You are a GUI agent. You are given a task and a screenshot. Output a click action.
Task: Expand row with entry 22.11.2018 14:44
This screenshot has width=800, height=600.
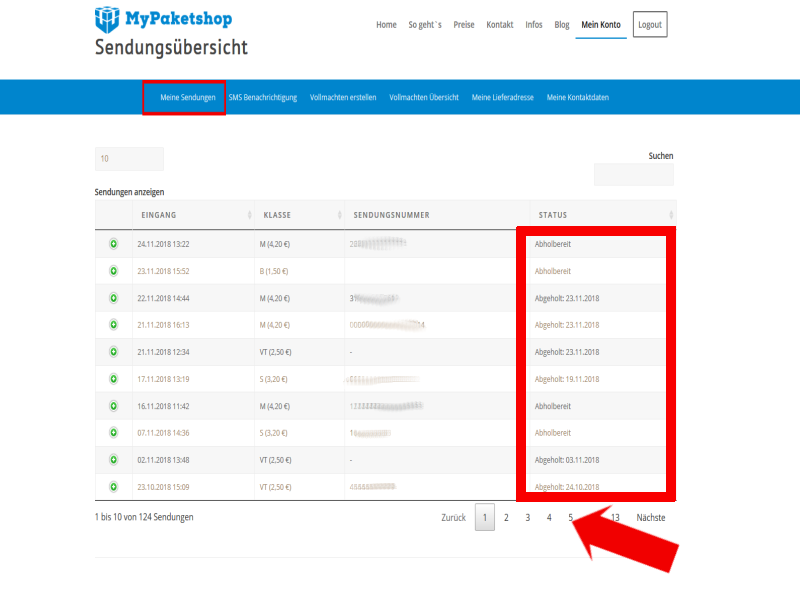click(113, 298)
